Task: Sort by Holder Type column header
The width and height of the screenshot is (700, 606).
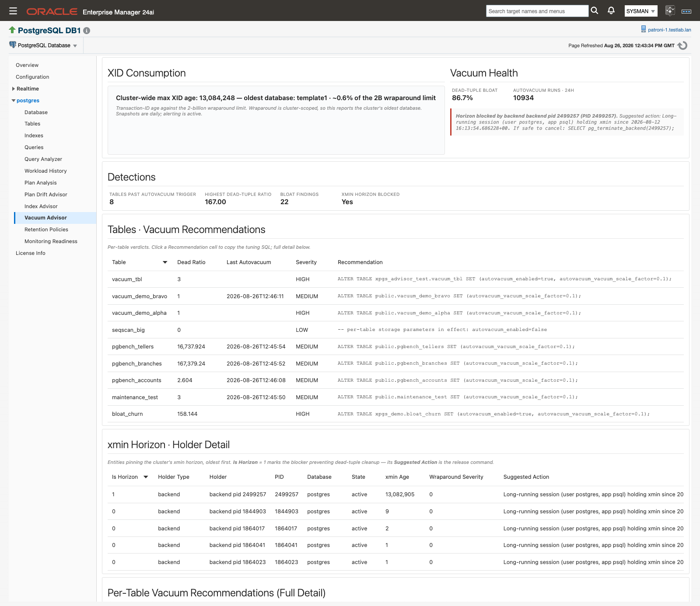Action: pyautogui.click(x=174, y=477)
